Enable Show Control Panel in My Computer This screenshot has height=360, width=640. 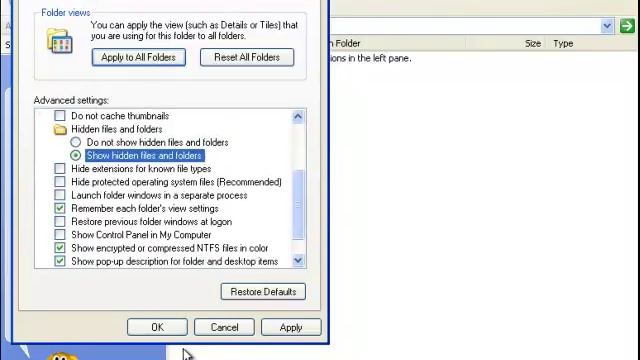coord(60,235)
